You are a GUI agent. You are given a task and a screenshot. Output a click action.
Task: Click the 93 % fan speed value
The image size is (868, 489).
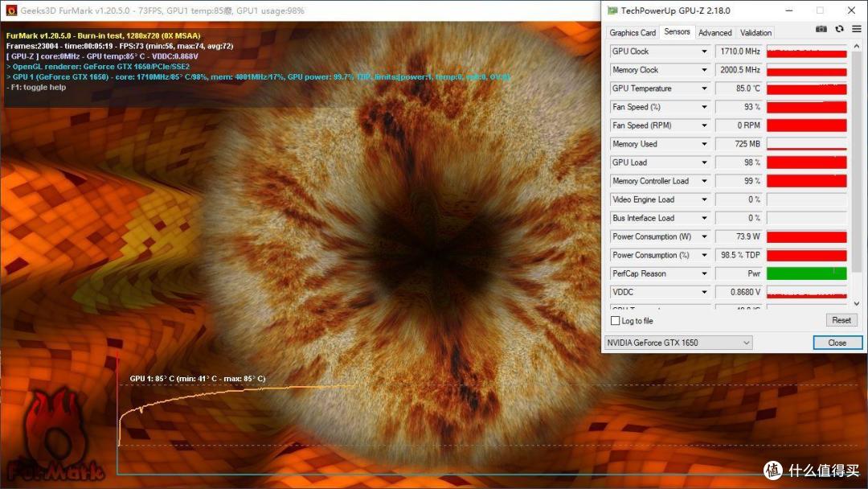[739, 107]
